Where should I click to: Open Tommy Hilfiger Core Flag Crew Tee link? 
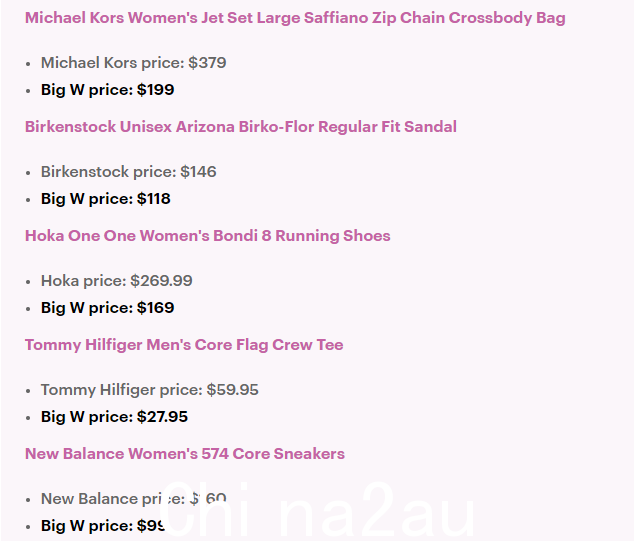184,345
